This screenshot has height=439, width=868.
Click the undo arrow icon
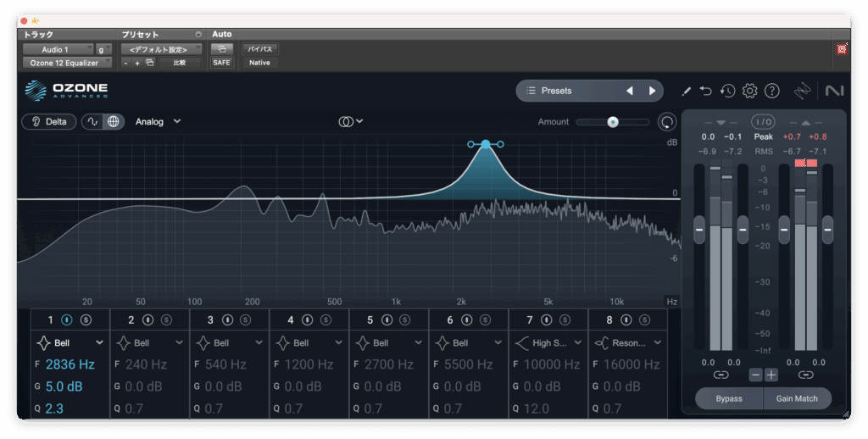[x=706, y=91]
